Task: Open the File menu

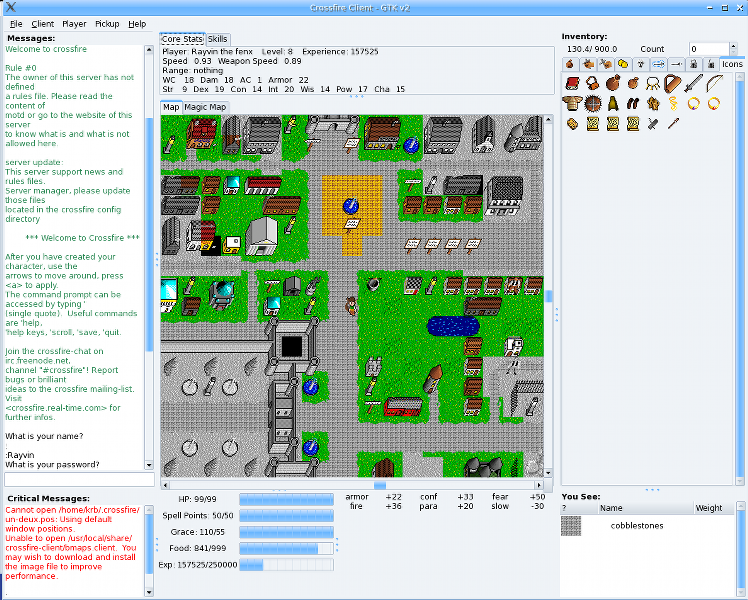Action: pyautogui.click(x=16, y=23)
